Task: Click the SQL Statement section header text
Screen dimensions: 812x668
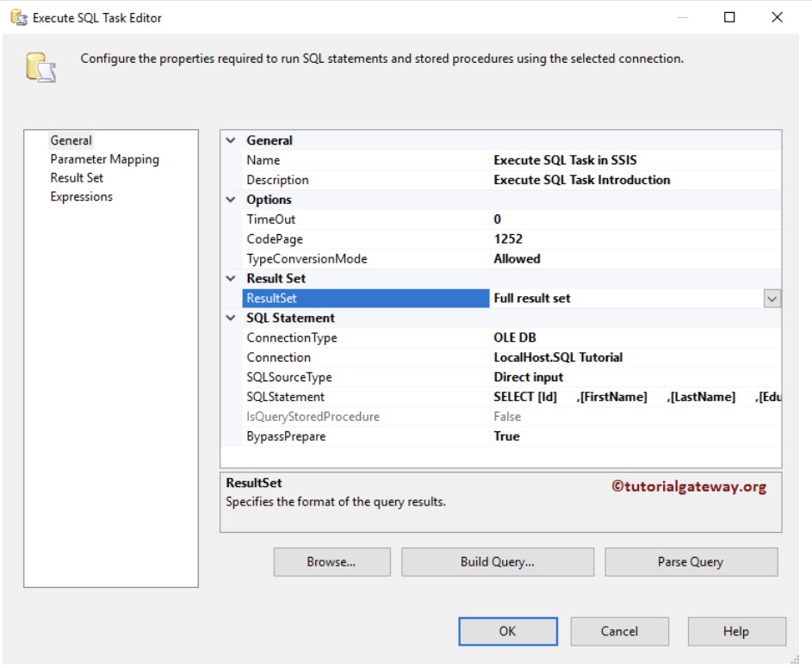Action: [x=290, y=318]
